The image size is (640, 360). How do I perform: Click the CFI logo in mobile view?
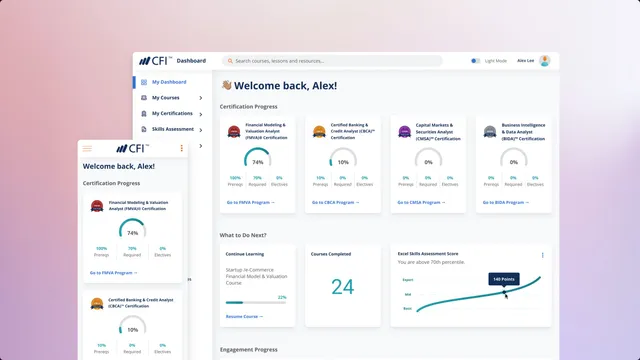[x=133, y=149]
